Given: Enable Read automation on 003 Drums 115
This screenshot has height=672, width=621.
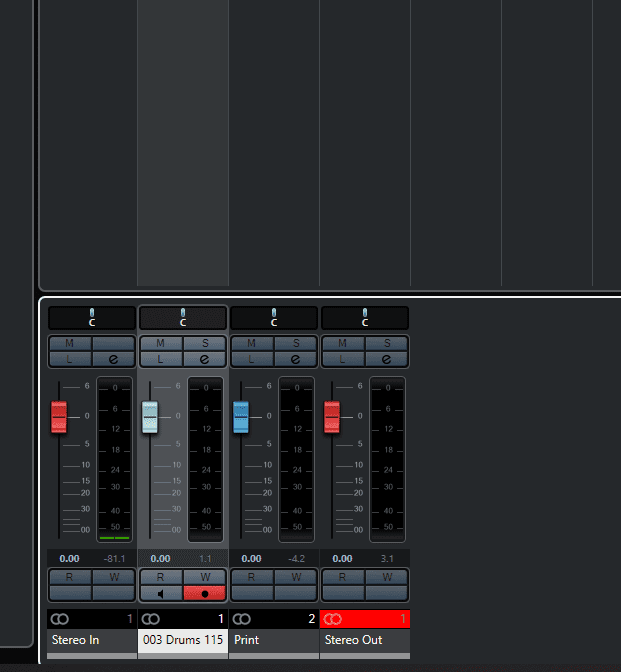Looking at the screenshot, I should [161, 577].
